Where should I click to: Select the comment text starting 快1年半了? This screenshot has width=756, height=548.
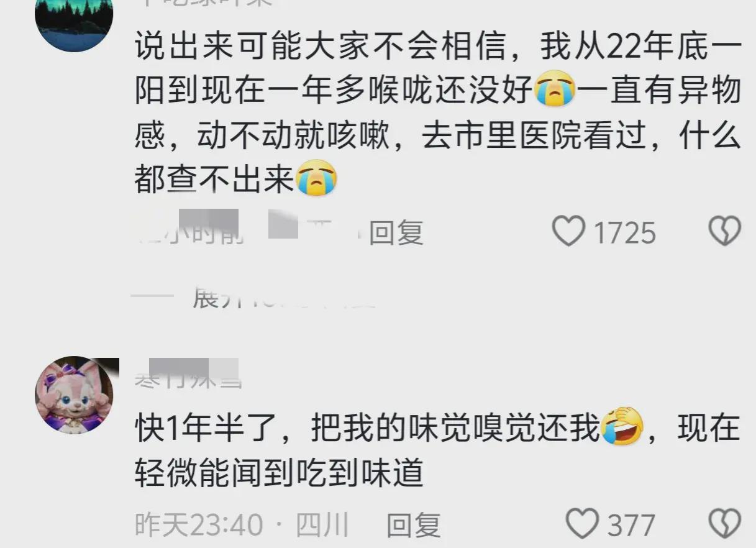[x=437, y=451]
